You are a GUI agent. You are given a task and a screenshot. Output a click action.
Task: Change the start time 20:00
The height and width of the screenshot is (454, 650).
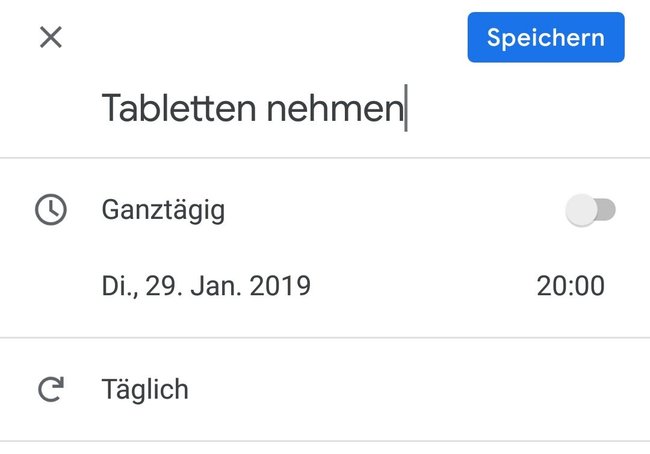(570, 286)
